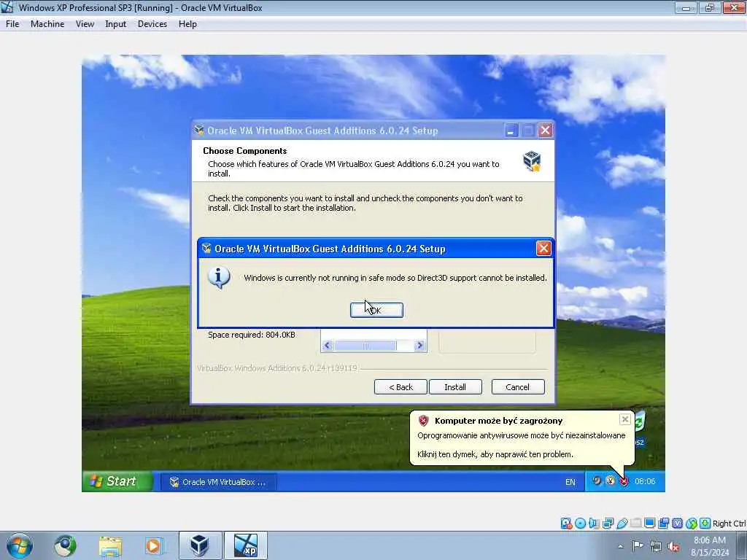
Task: Click OK in the Direct3D info dialog
Action: click(x=376, y=310)
